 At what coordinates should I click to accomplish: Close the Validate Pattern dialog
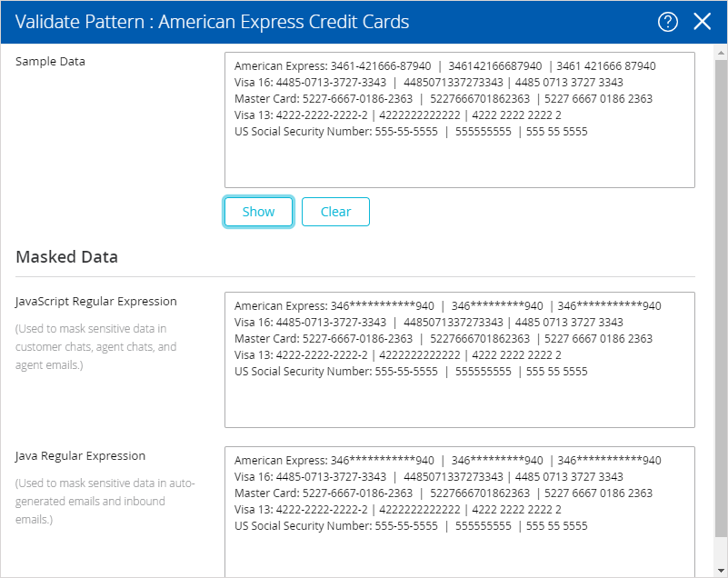[x=702, y=21]
